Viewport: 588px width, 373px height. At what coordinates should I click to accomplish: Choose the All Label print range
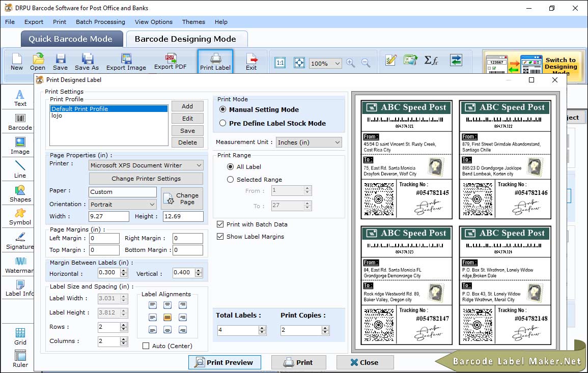pyautogui.click(x=230, y=166)
